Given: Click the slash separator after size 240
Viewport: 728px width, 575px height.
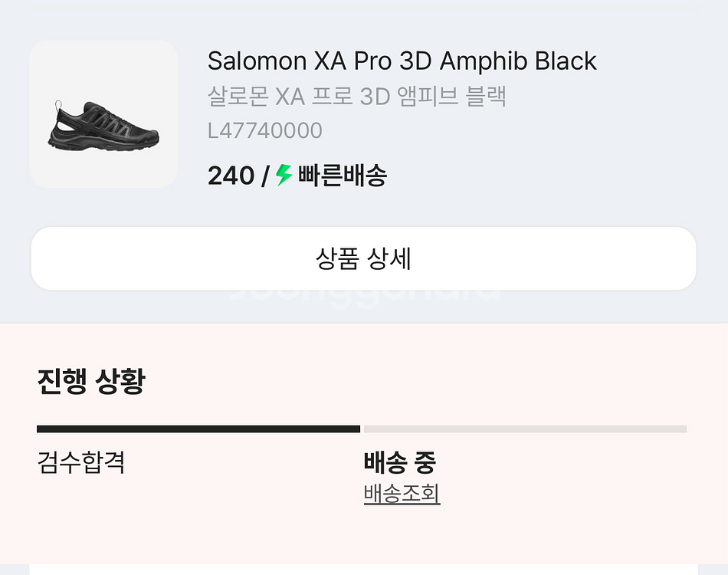Looking at the screenshot, I should pyautogui.click(x=265, y=176).
